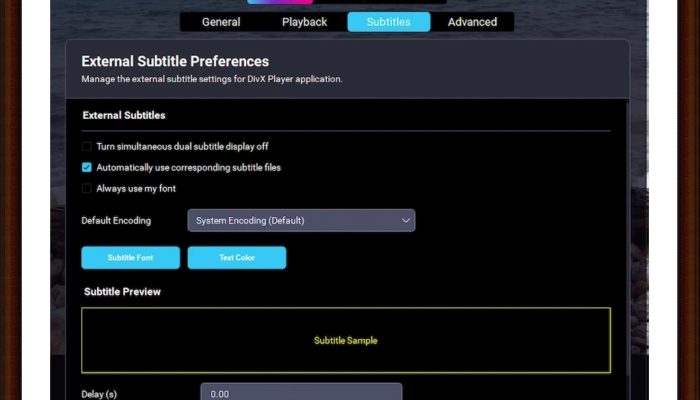Uncheck 'Automatically use corresponding subtitle files'
The height and width of the screenshot is (400, 700).
click(x=87, y=167)
